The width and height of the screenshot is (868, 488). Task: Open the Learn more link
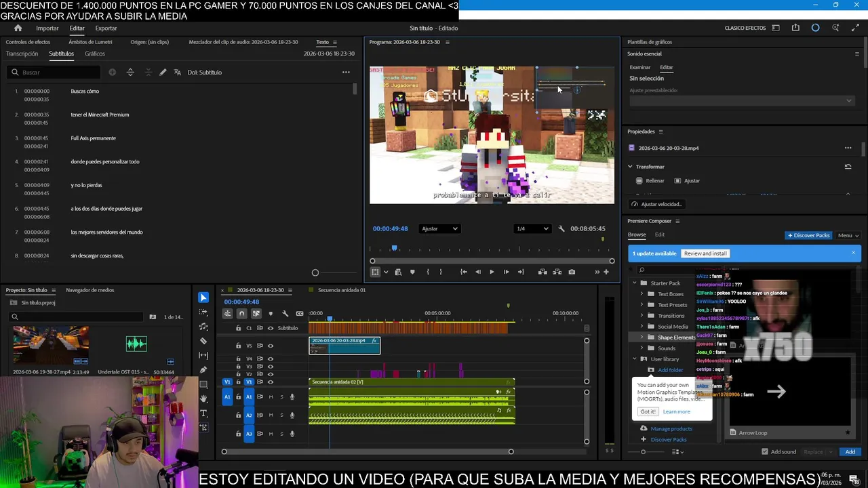tap(676, 411)
